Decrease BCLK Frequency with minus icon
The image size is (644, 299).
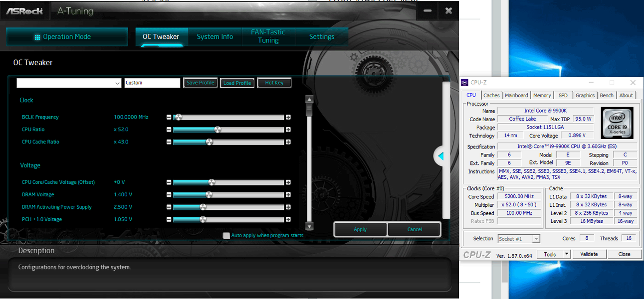click(x=169, y=118)
